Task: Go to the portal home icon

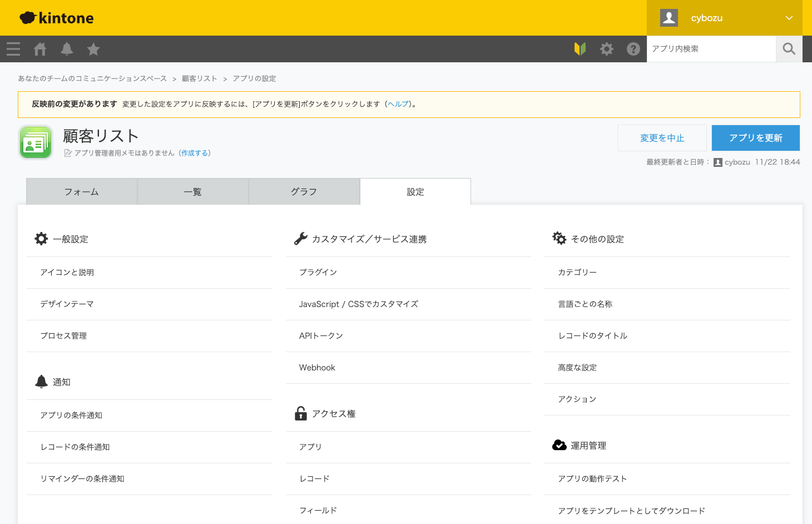Action: (x=40, y=49)
